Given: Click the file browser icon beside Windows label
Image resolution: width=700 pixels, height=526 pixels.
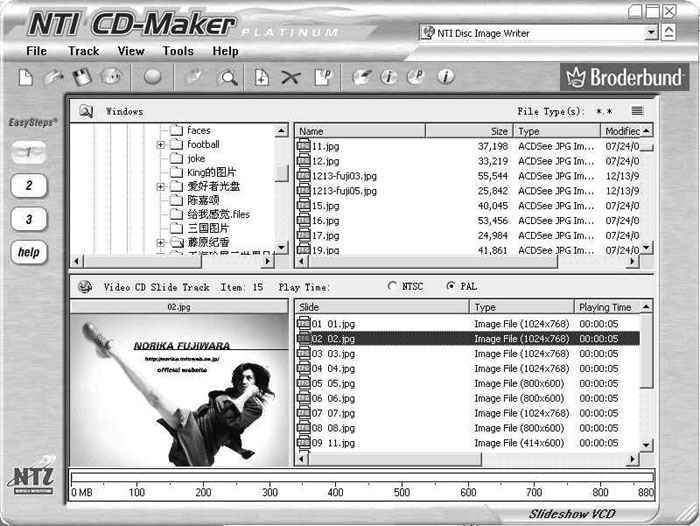Looking at the screenshot, I should pyautogui.click(x=86, y=111).
